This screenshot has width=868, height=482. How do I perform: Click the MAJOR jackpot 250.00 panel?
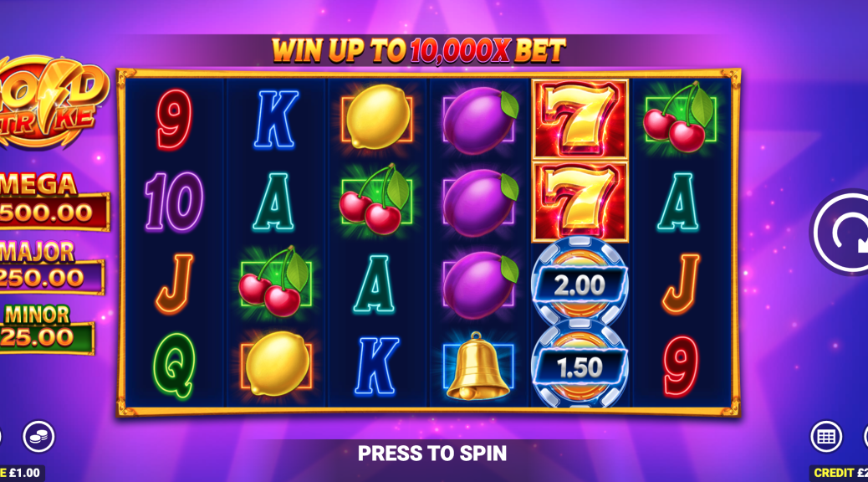click(x=50, y=268)
